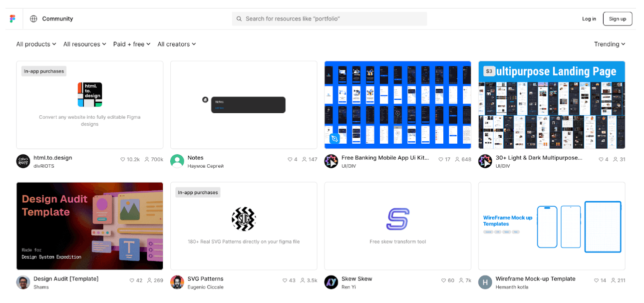This screenshot has width=644, height=303.
Task: Like the Skew Skew plugin via heart icon
Action: click(x=444, y=281)
